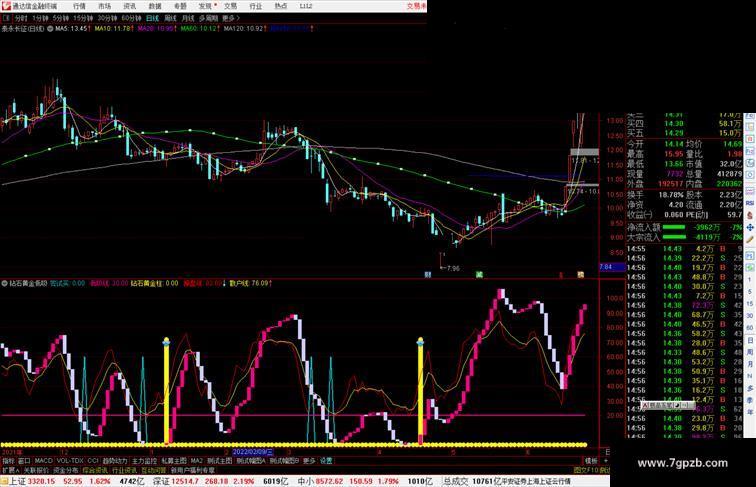The height and width of the screenshot is (487, 756).
Task: Open 更多 indicators dropdown at bottom
Action: [309, 461]
